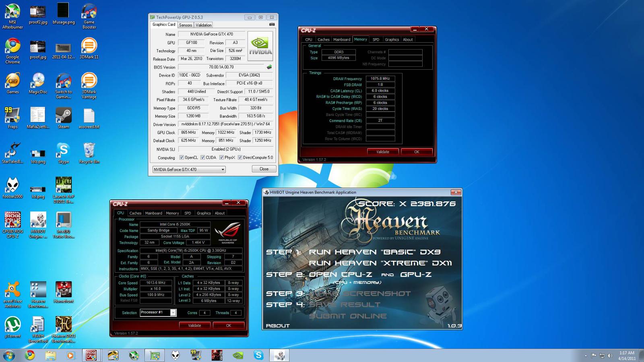This screenshot has width=644, height=362.
Task: Open the Skype desktop icon
Action: [63, 153]
